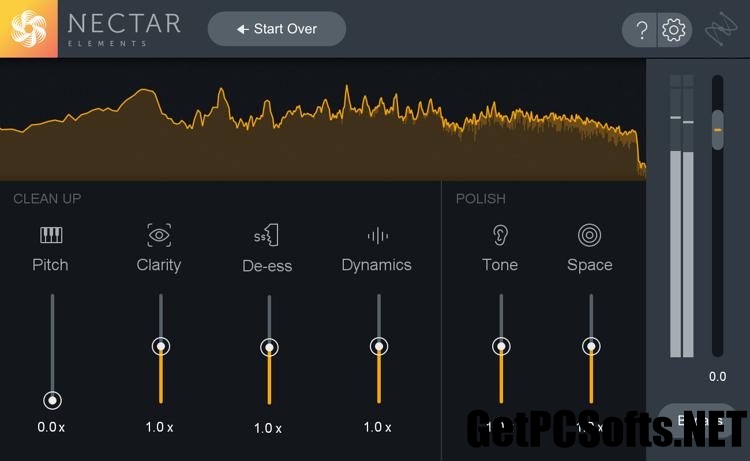This screenshot has height=461, width=750.
Task: Click the Pitch piano keys icon
Action: click(51, 235)
